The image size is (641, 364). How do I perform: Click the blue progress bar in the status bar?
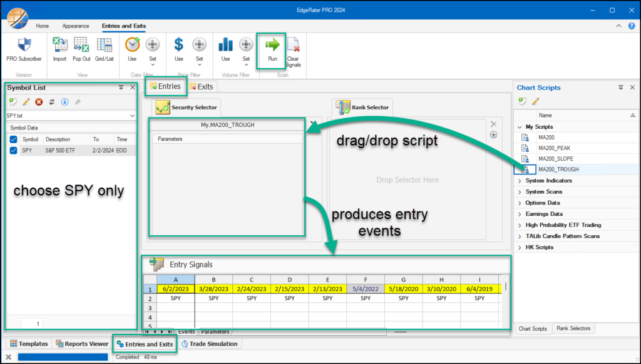(63, 357)
